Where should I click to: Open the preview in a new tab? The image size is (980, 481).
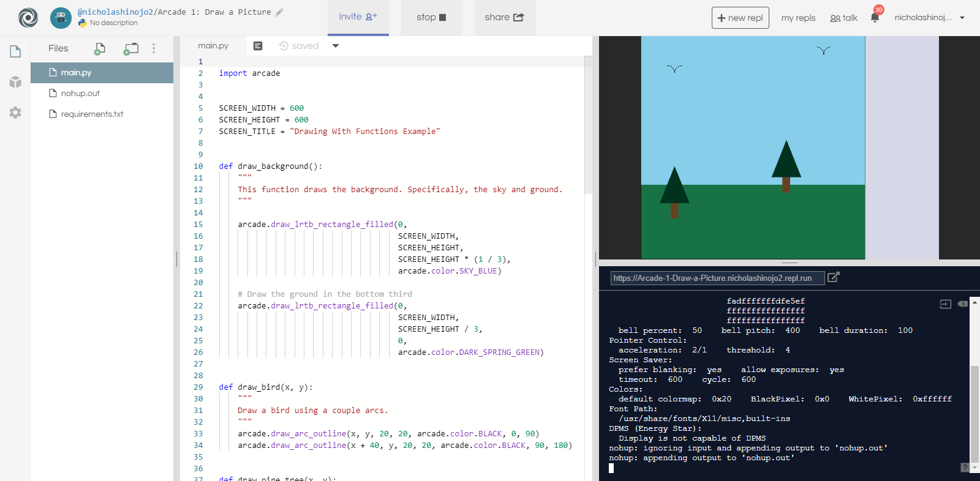click(x=833, y=277)
